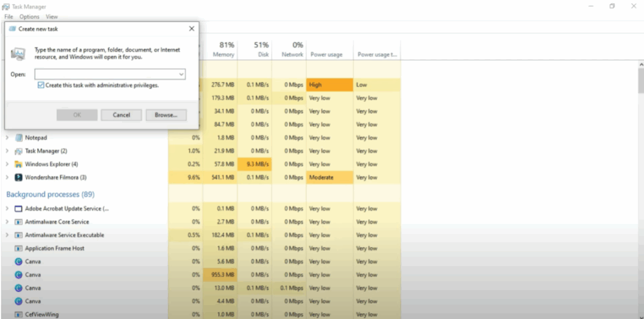Open the View menu
The width and height of the screenshot is (644, 319).
[x=52, y=16]
